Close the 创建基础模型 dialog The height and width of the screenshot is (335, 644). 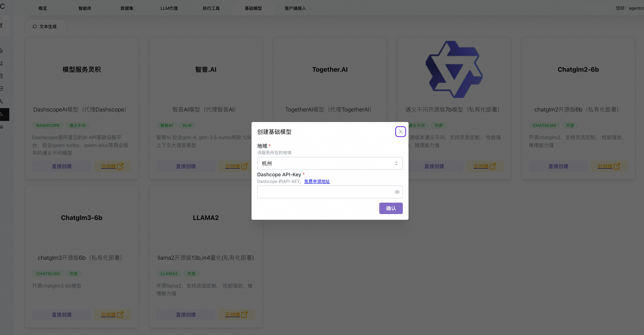400,131
